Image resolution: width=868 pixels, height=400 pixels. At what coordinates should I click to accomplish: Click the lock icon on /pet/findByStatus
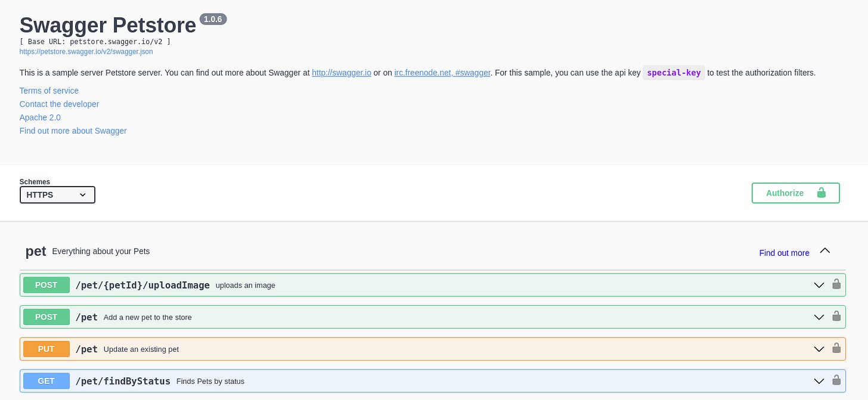[836, 380]
